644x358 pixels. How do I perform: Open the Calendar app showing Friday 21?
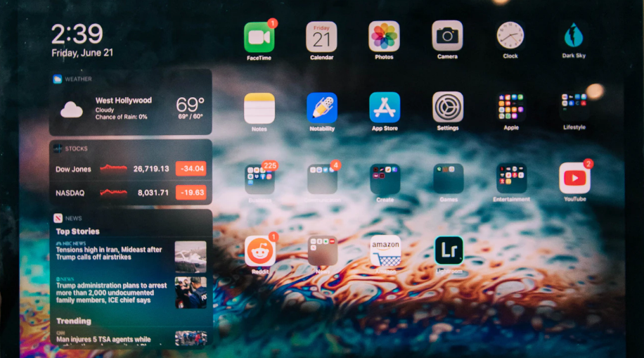[x=321, y=37]
